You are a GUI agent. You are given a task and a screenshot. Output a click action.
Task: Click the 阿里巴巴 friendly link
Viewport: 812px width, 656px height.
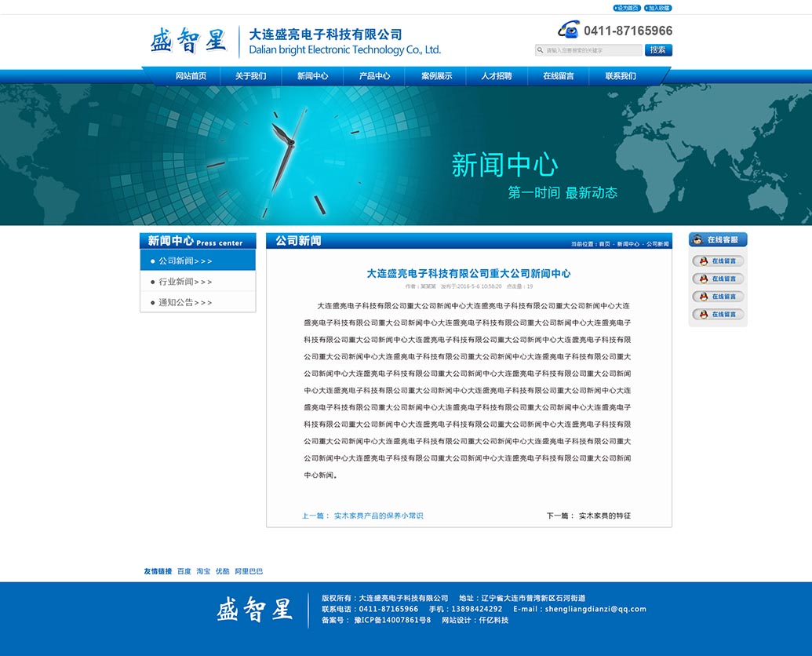pyautogui.click(x=249, y=571)
